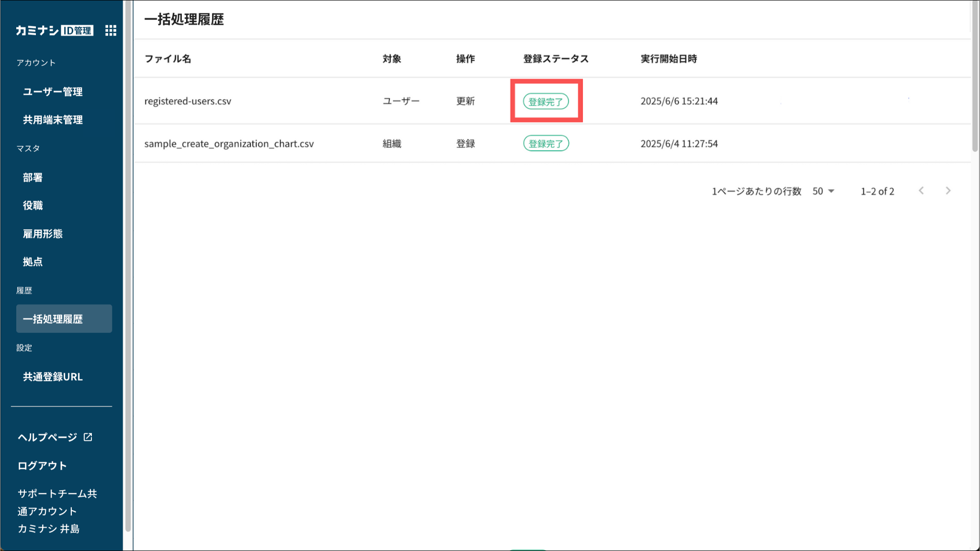Go to the previous page arrow
The width and height of the screenshot is (980, 551).
point(921,191)
